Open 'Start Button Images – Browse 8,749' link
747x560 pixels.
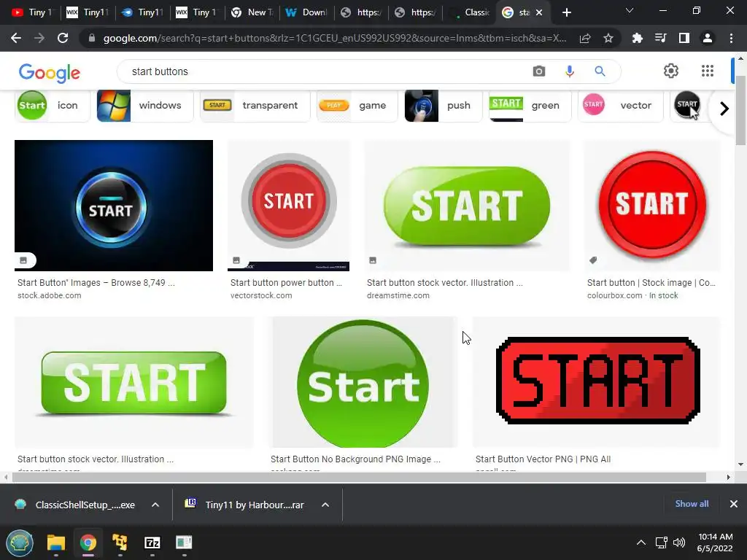(x=96, y=282)
